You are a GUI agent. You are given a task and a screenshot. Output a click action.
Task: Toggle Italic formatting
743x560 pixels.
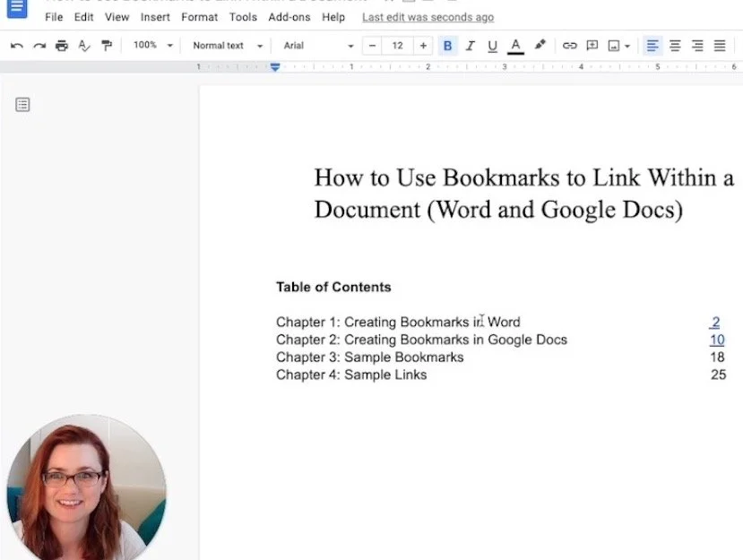[x=470, y=46]
